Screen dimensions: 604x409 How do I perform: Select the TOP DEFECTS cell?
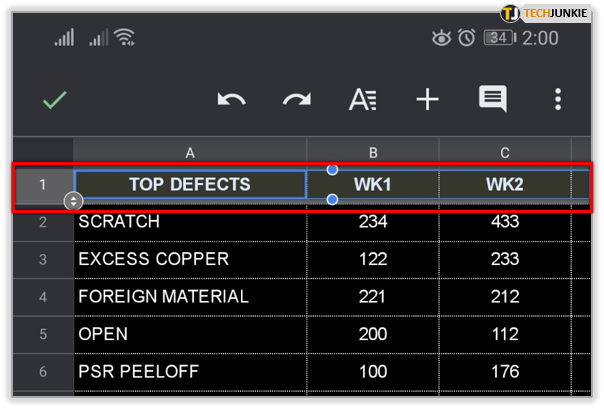pos(190,185)
